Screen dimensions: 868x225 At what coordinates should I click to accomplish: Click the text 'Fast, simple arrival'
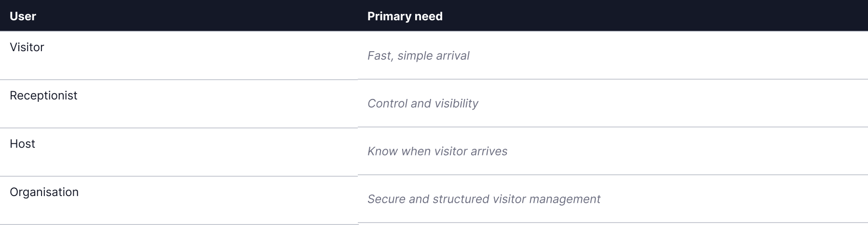pyautogui.click(x=418, y=56)
